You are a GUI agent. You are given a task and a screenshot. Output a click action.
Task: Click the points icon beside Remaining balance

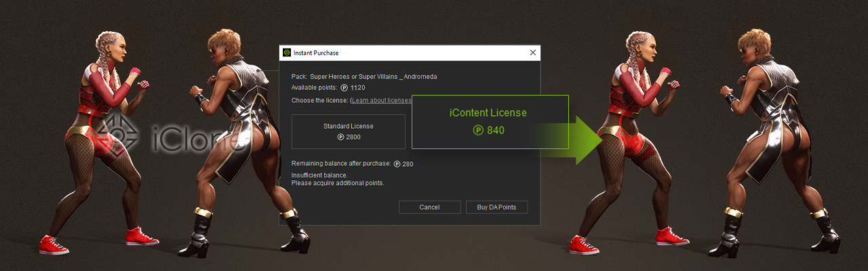(x=397, y=164)
